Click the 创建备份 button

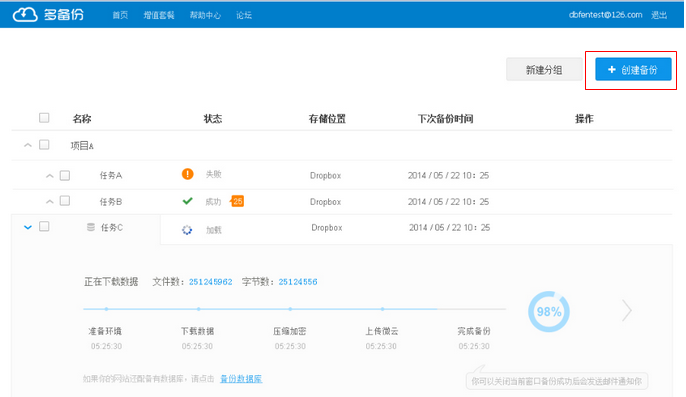[x=633, y=69]
